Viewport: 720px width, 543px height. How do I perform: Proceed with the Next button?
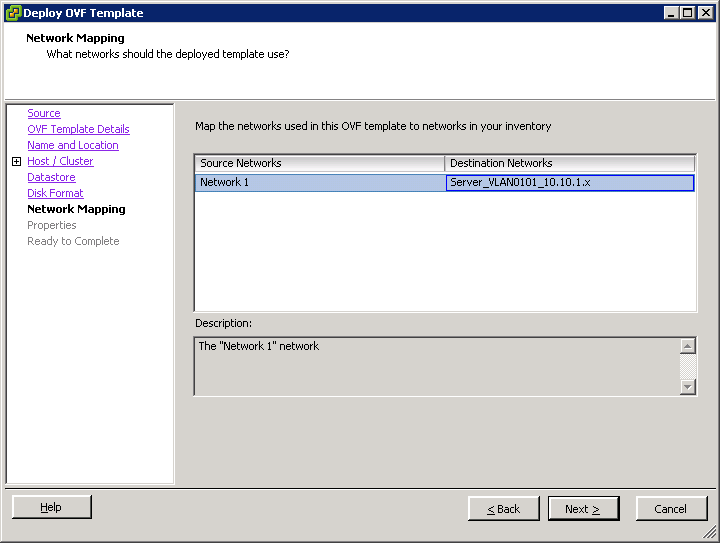click(x=584, y=509)
